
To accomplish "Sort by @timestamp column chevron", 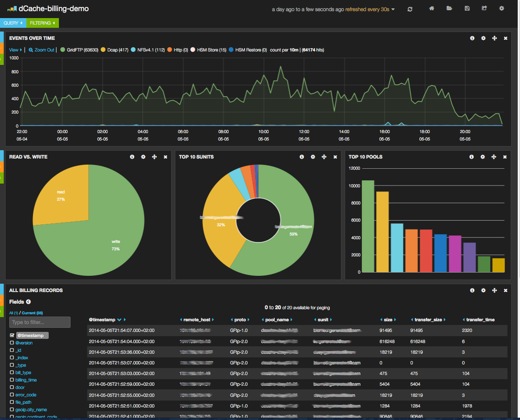I will coord(119,320).
